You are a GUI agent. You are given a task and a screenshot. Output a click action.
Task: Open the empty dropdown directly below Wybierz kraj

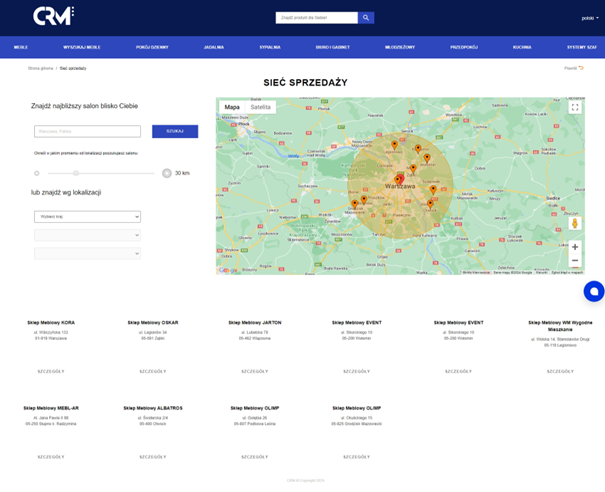(x=88, y=235)
